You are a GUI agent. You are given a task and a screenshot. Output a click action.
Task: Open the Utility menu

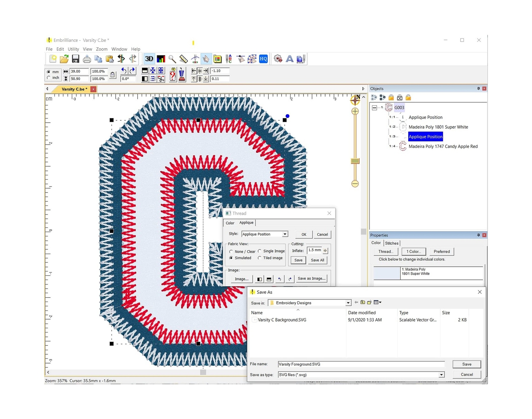coord(73,49)
